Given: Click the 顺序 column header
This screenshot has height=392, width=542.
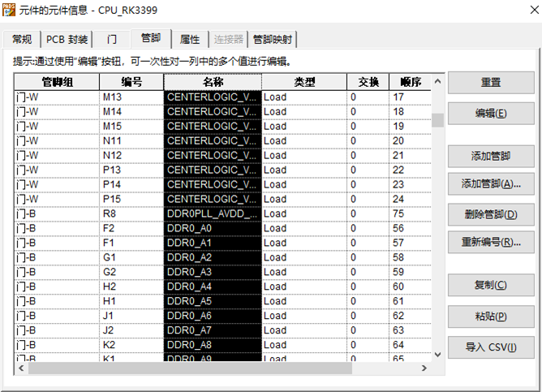Looking at the screenshot, I should coord(411,82).
